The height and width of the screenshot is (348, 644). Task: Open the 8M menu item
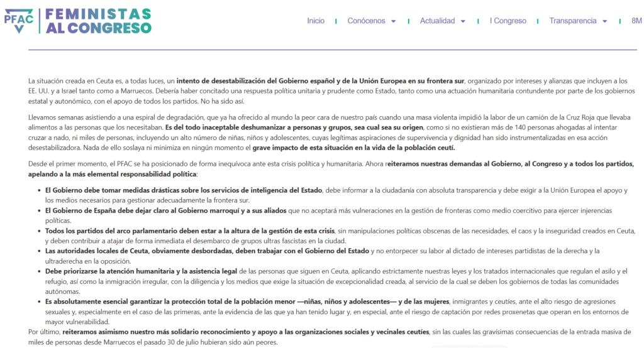636,21
